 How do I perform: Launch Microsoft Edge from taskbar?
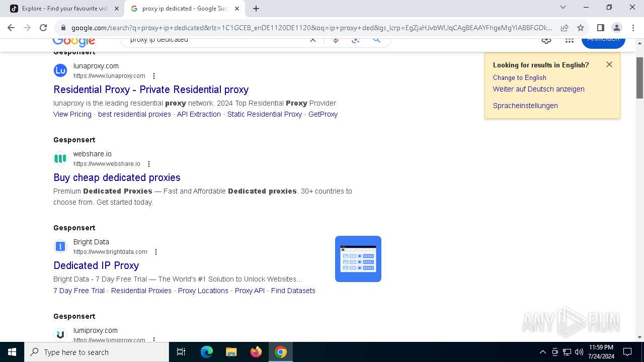(x=207, y=352)
